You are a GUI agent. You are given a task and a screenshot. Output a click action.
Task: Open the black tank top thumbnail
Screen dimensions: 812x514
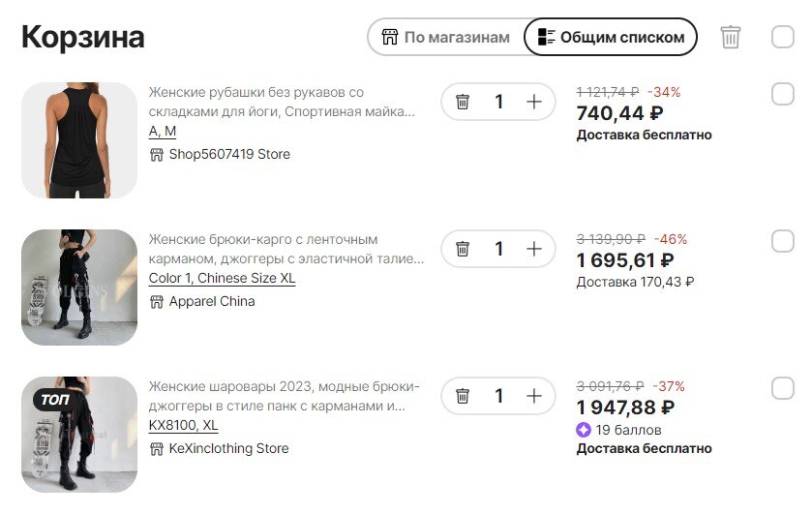click(79, 140)
